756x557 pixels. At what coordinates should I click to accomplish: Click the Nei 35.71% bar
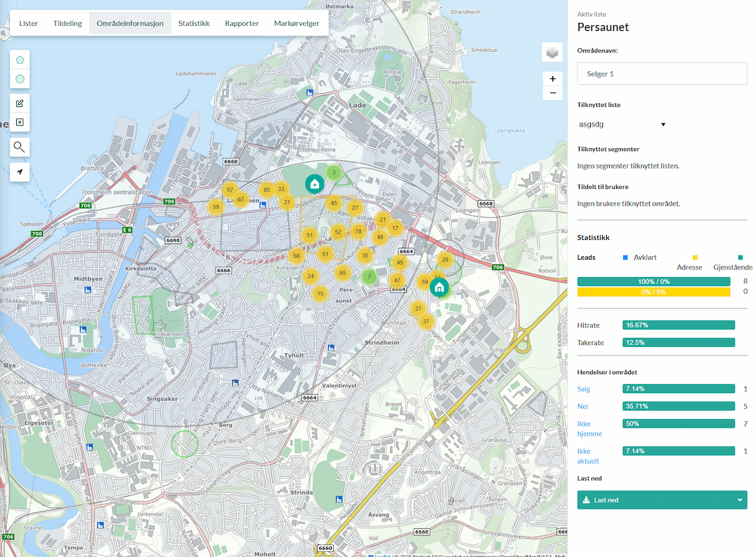pyautogui.click(x=679, y=406)
